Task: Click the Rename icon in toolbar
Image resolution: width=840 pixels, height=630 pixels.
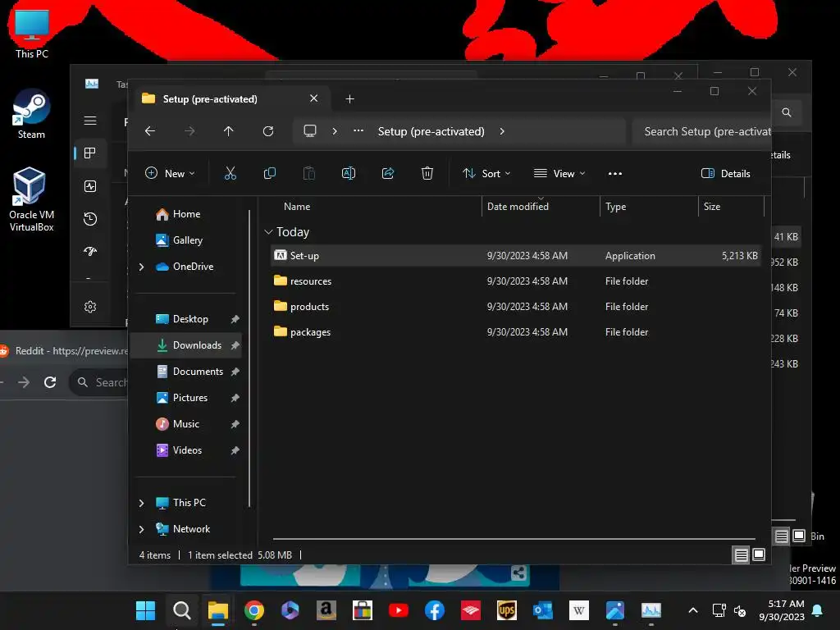Action: 348,173
